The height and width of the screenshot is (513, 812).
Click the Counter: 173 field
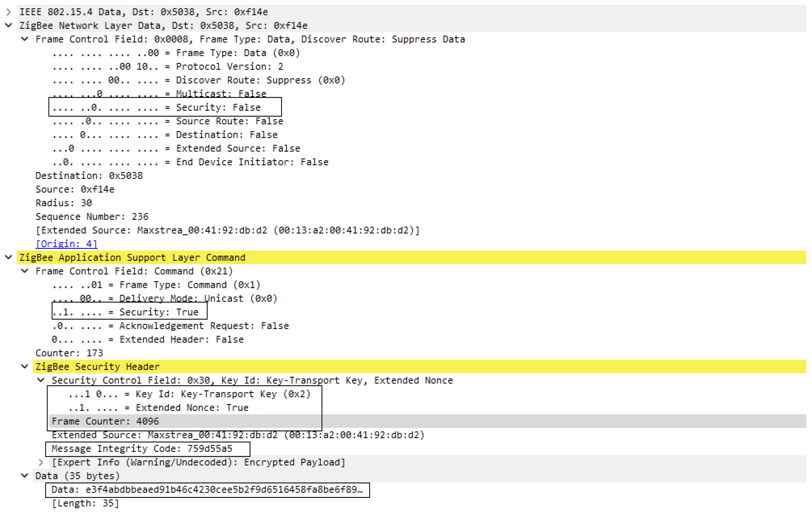point(69,353)
